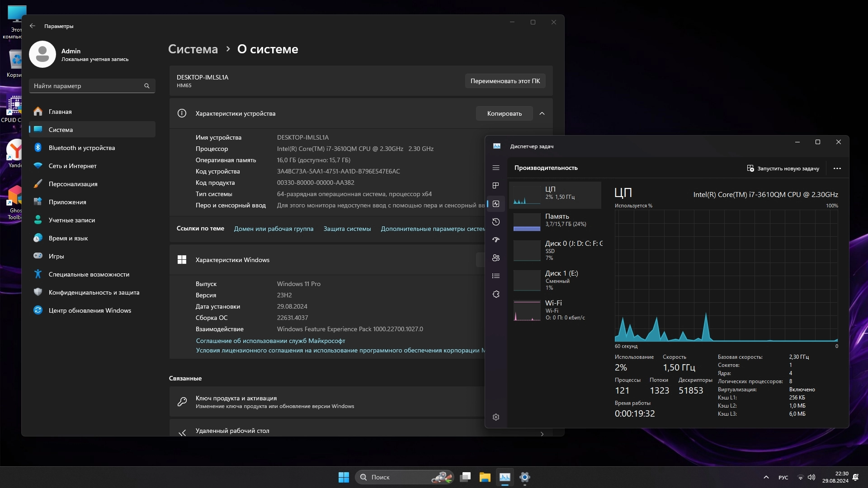Open Task Manager three-dots more options

(x=837, y=169)
